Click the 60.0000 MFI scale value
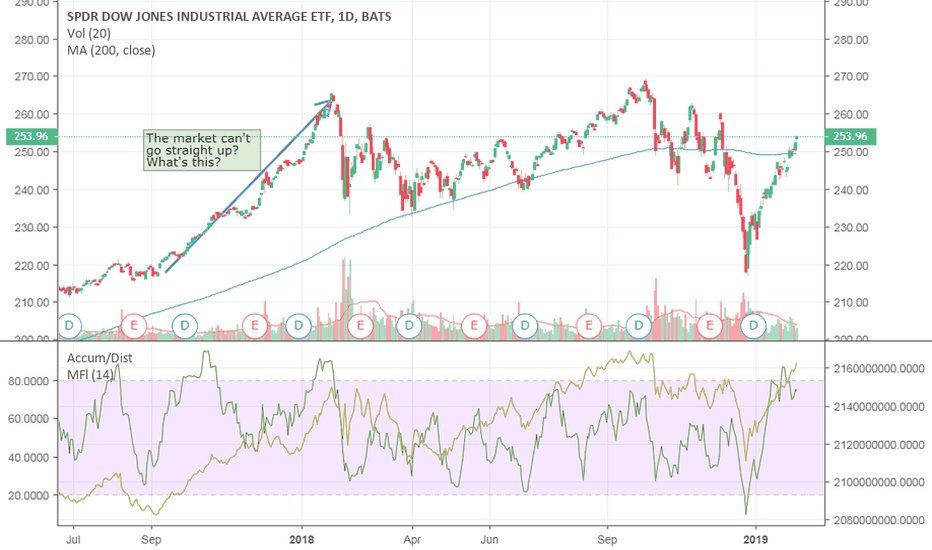Viewport: 932px width, 550px height. click(29, 419)
